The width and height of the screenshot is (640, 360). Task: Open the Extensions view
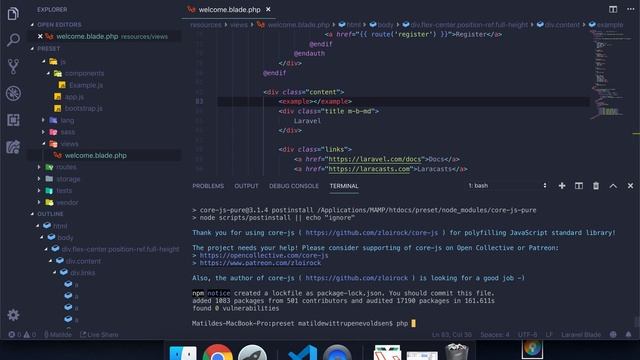[x=13, y=120]
